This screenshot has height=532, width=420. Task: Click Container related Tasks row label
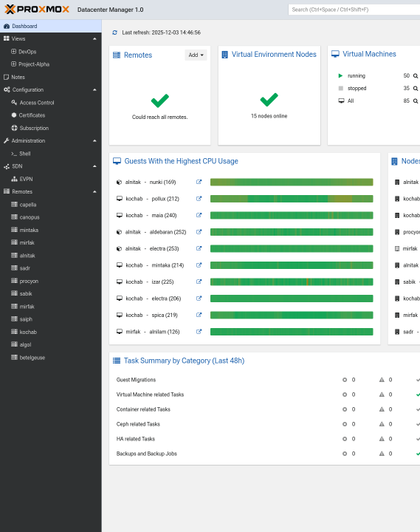143,409
